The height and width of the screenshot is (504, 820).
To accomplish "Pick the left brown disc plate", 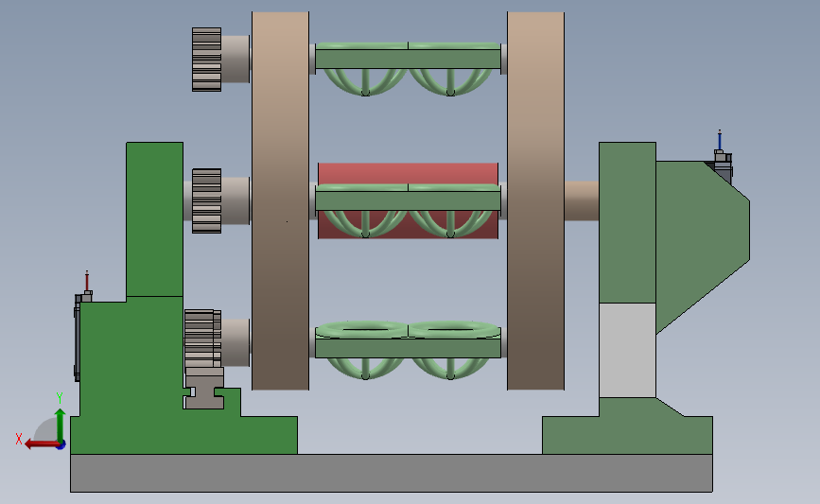I will coord(280,200).
